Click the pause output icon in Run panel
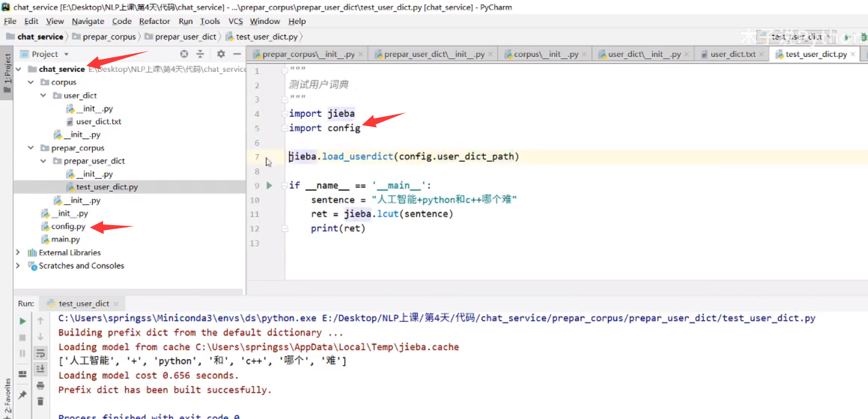Viewport: 868px width, 419px height. (23, 353)
